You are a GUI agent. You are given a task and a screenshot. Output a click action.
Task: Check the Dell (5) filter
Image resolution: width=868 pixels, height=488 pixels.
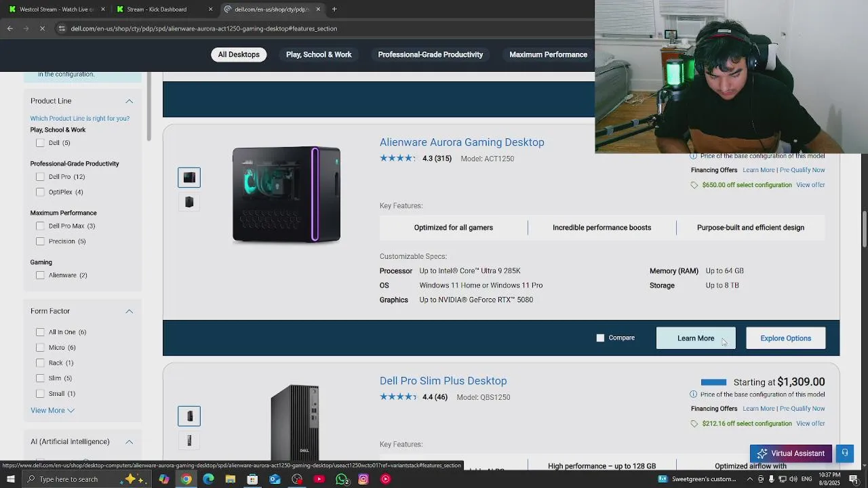(x=40, y=143)
